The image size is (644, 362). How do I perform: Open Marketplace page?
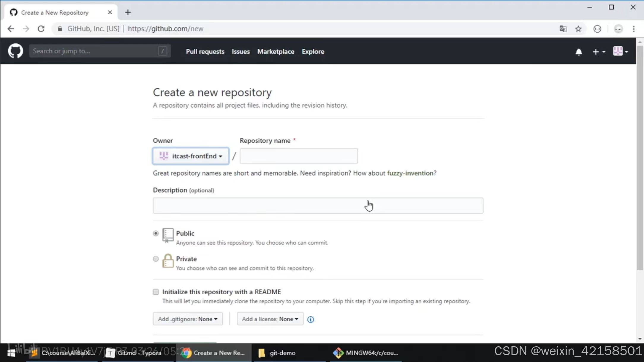276,52
